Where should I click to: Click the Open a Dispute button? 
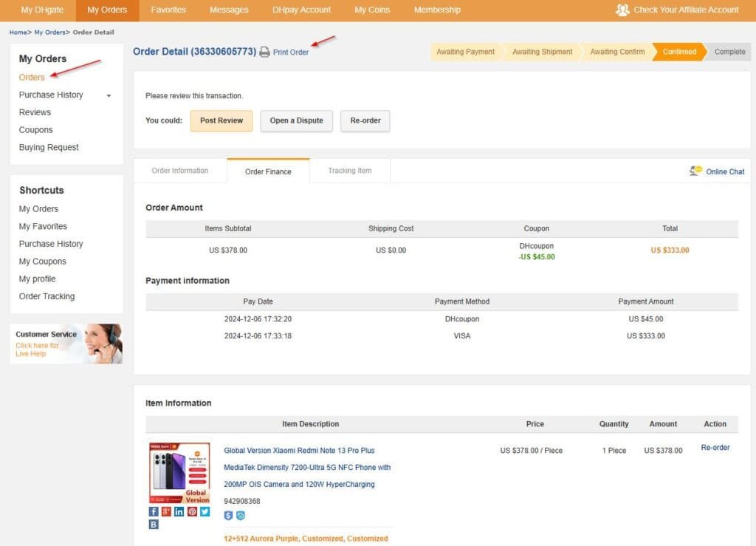click(x=297, y=120)
